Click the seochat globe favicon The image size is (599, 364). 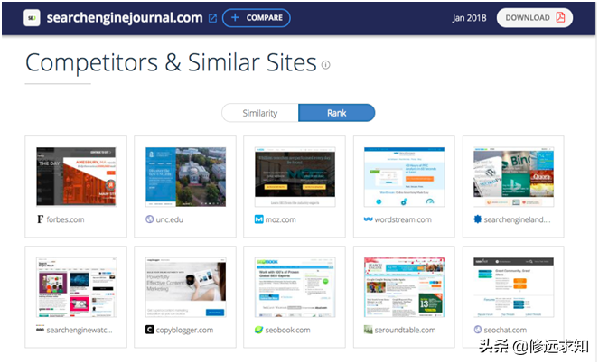click(x=478, y=330)
